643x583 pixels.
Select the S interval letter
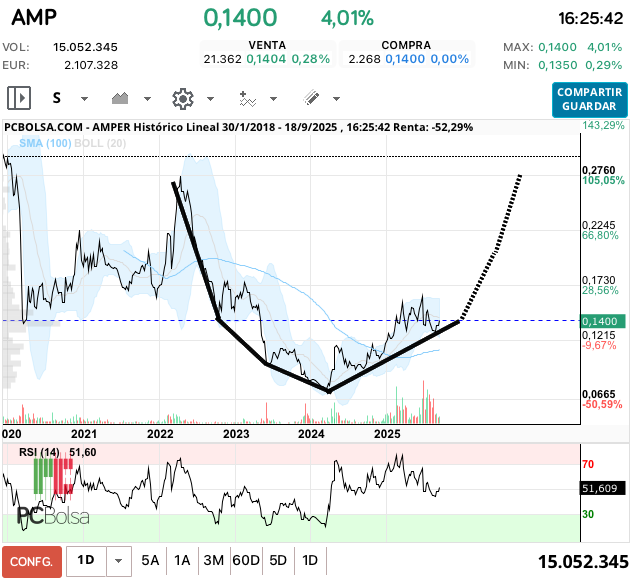tap(57, 98)
